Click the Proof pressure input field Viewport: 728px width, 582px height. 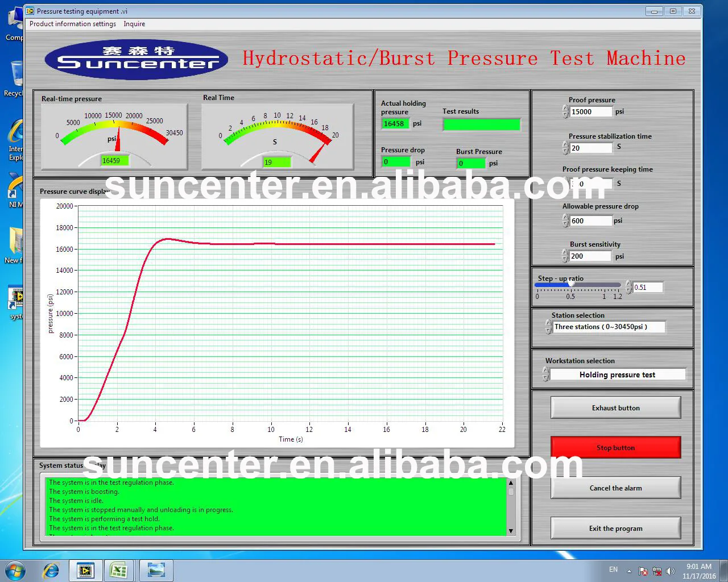coord(590,112)
